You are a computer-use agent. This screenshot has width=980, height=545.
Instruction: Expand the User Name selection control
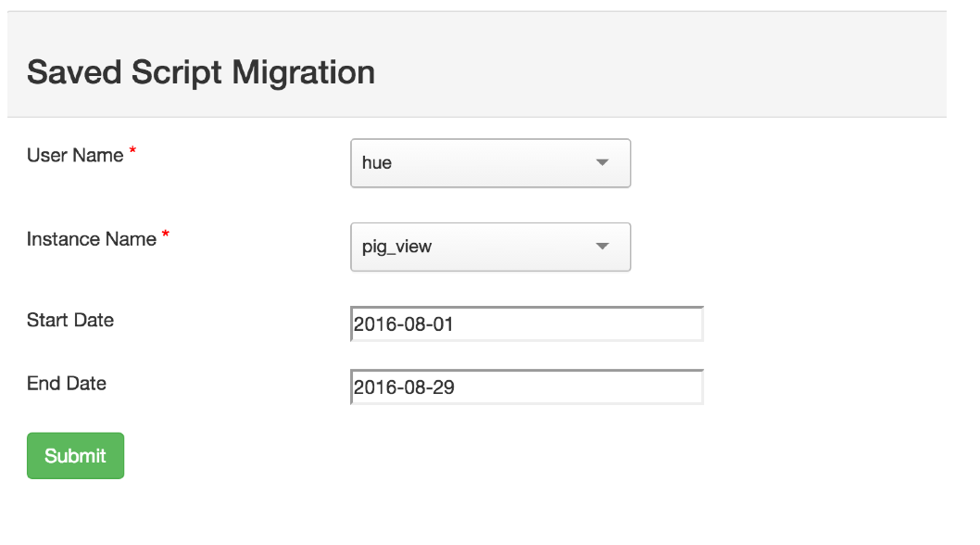[x=490, y=162]
